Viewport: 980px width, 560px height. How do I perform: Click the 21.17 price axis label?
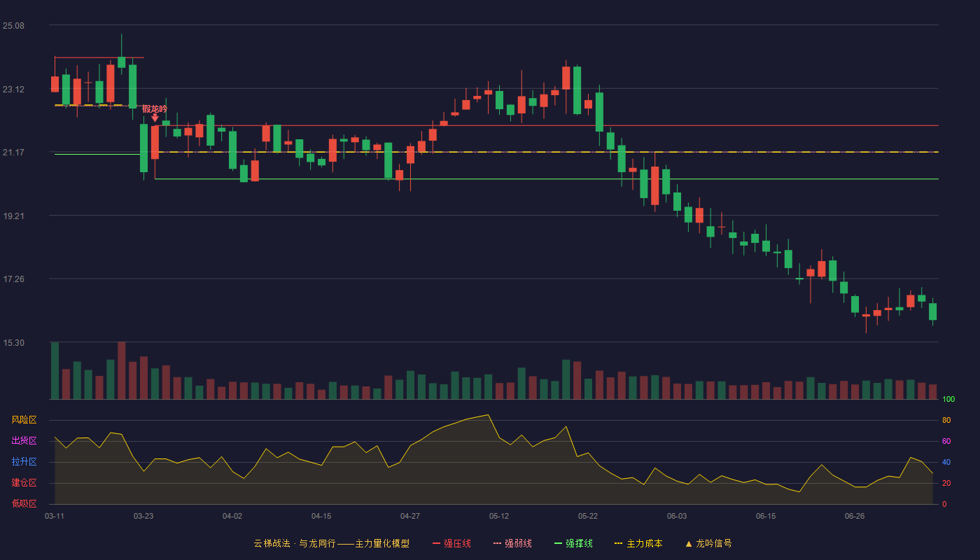(13, 153)
